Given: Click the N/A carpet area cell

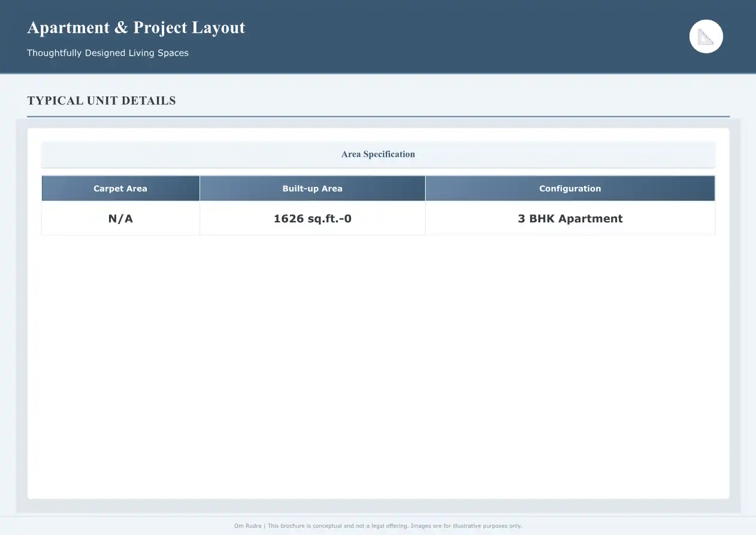Looking at the screenshot, I should [x=120, y=219].
